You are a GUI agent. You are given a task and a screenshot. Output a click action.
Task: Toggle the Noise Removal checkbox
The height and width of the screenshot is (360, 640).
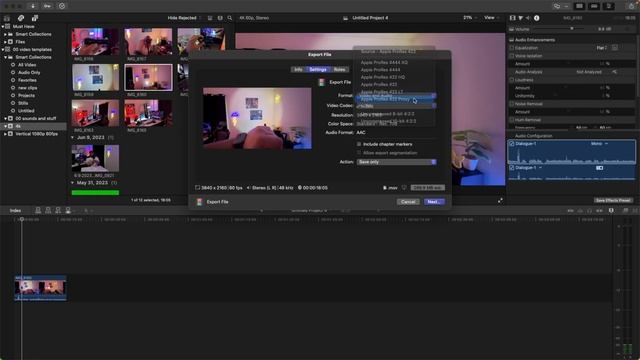511,104
